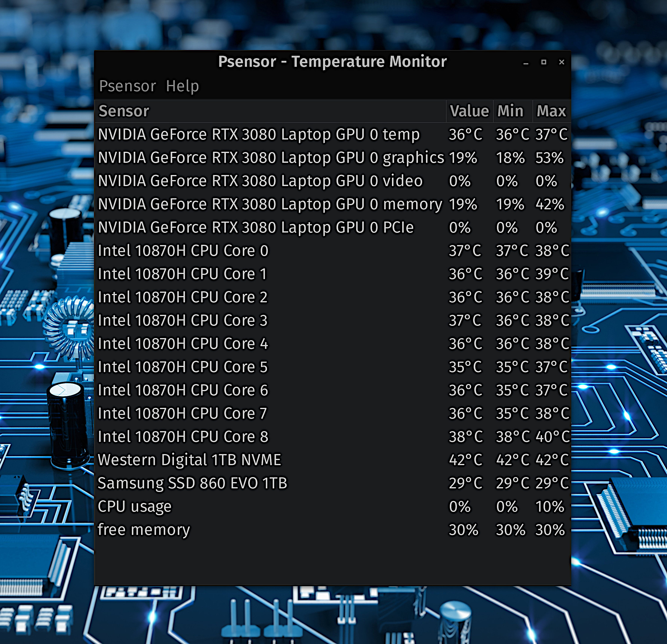Click the 10% max value of CPU usage
Viewport: 667px width, 644px height.
point(549,507)
